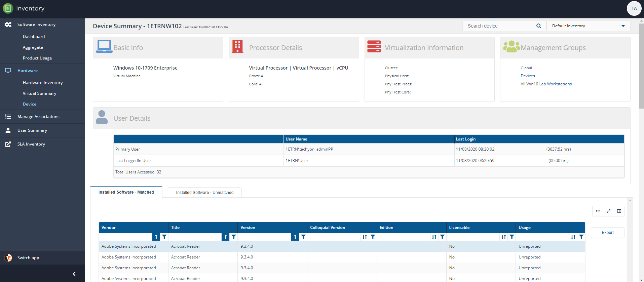Click the Title filter input field

(195, 237)
